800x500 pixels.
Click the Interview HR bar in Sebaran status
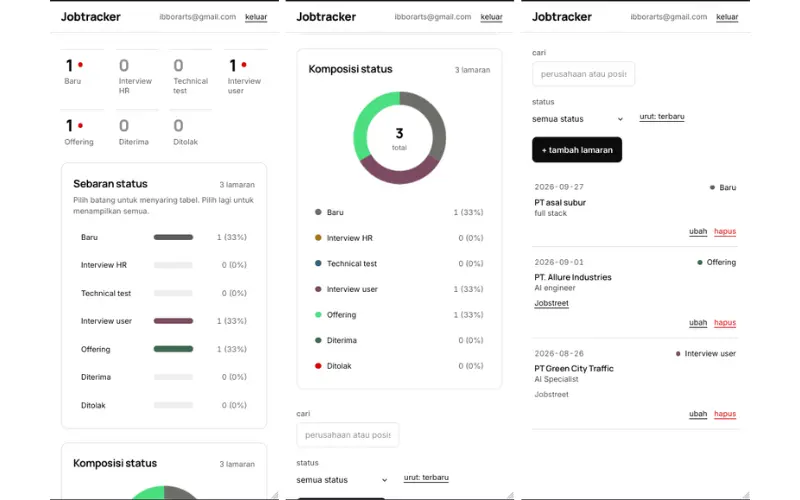pos(173,265)
